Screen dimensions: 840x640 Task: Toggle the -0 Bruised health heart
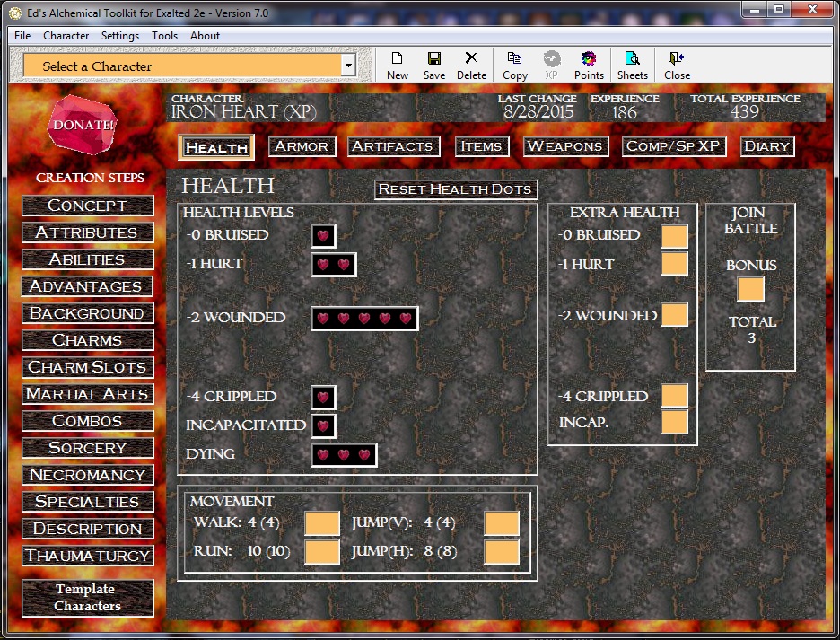323,236
